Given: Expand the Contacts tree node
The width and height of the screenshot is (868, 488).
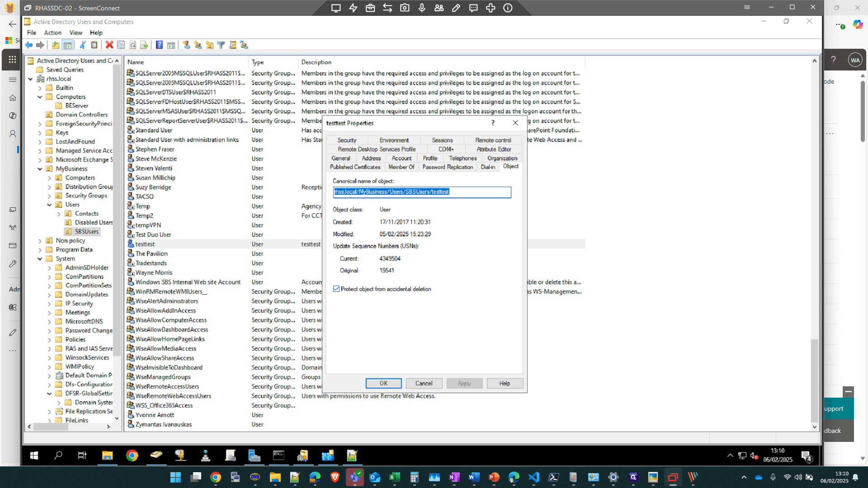Looking at the screenshot, I should pyautogui.click(x=59, y=214).
